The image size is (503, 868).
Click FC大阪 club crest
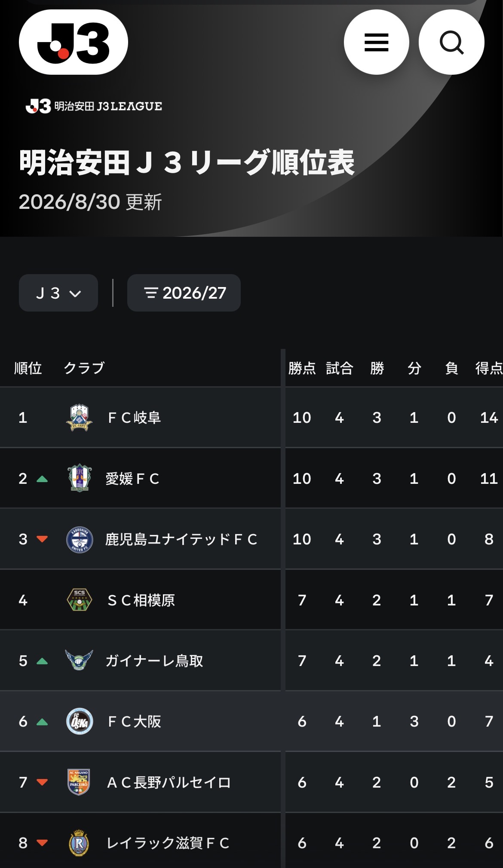(79, 721)
